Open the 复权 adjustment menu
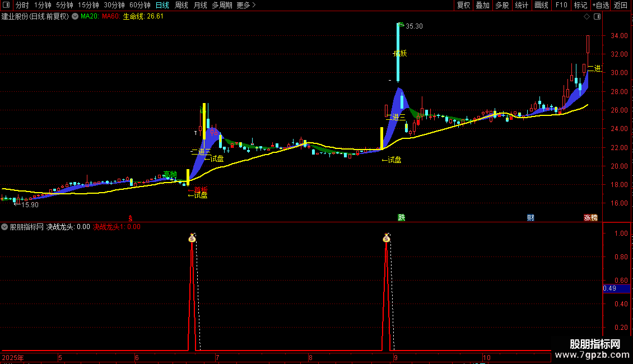 (463, 5)
